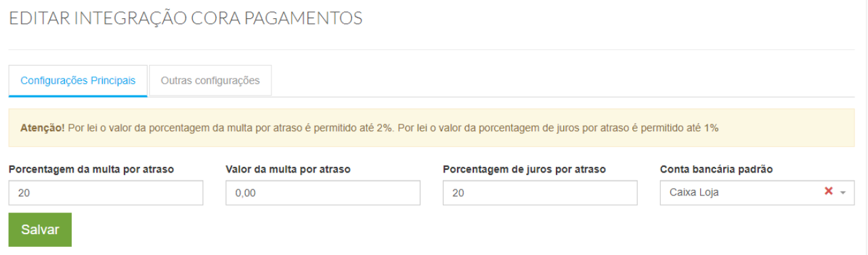Click the Porcentagem da multa por atraso label
Viewport: 868px width, 255px height.
pyautogui.click(x=91, y=169)
